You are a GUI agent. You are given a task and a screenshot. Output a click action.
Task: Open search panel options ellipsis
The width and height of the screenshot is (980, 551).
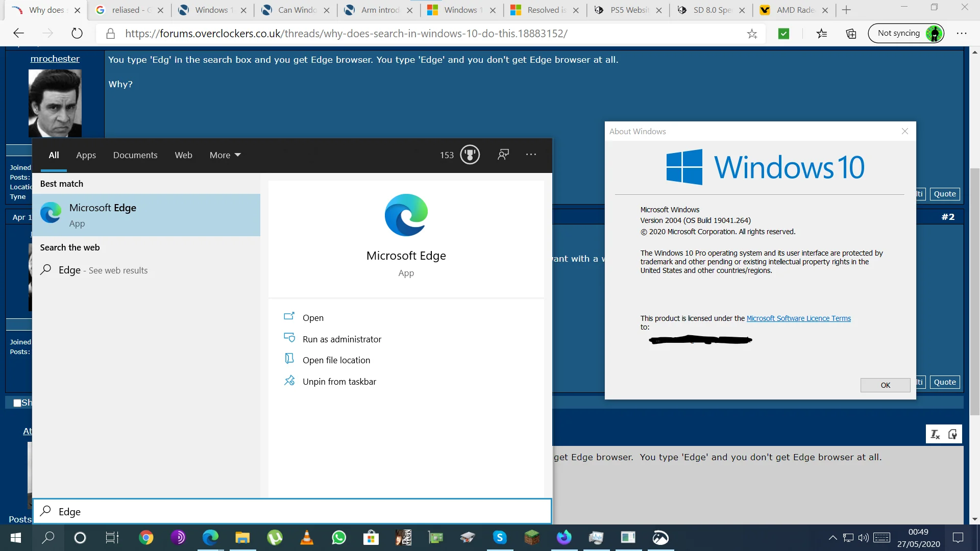tap(531, 155)
